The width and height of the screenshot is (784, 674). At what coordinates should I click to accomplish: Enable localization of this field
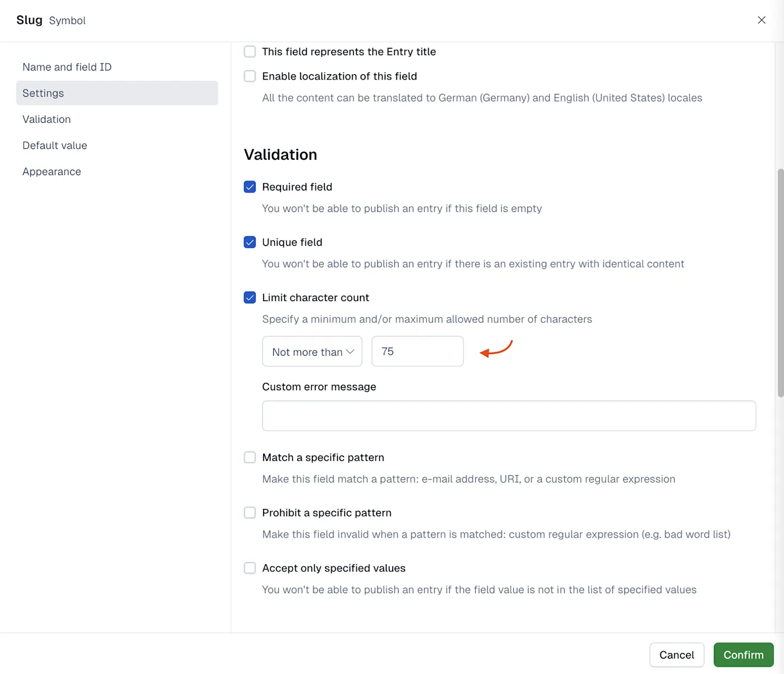(250, 76)
